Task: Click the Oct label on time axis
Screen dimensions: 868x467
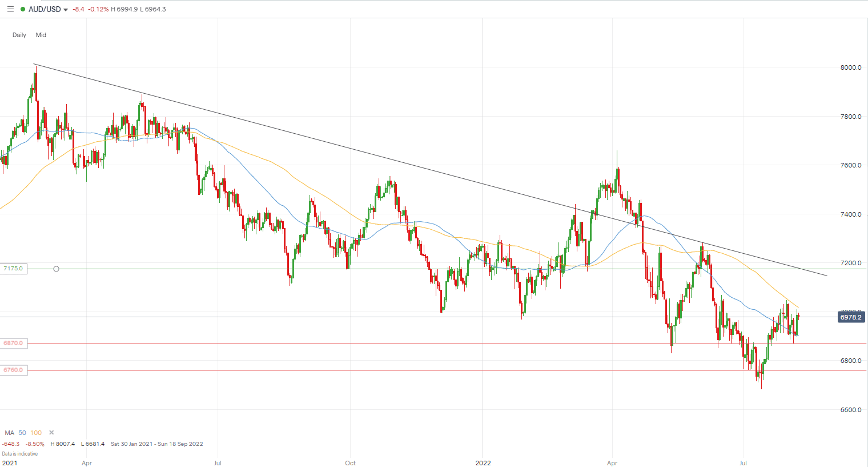Action: point(351,463)
